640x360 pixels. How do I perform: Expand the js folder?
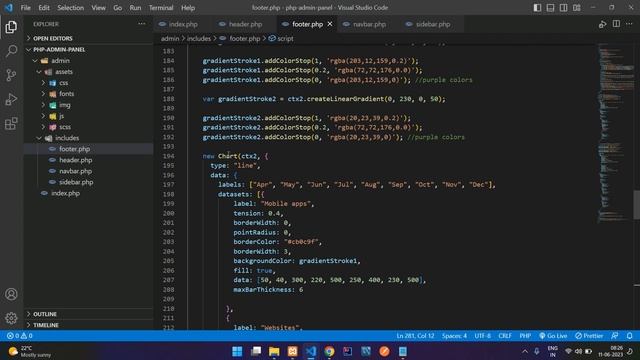[x=89, y=116]
